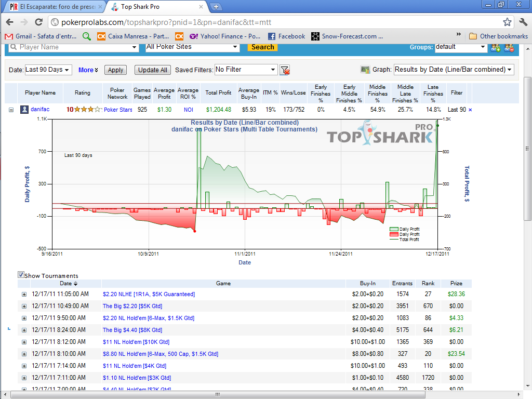Expand the 12/17/11 7:14:00 AM tournament row
The width and height of the screenshot is (532, 399).
[x=24, y=366]
